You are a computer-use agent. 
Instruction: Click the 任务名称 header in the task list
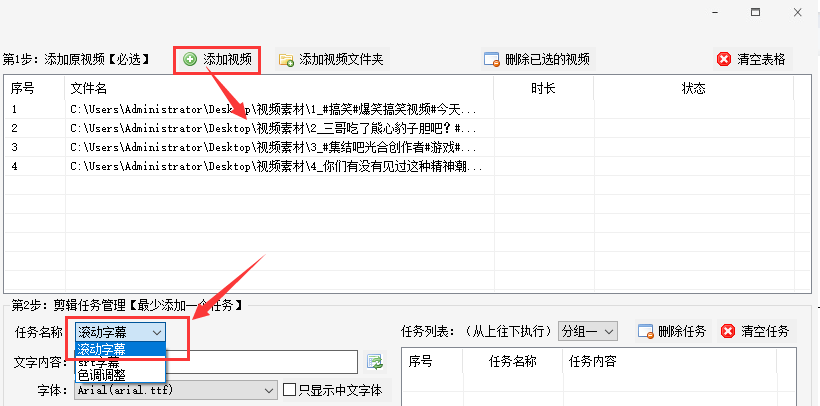512,362
